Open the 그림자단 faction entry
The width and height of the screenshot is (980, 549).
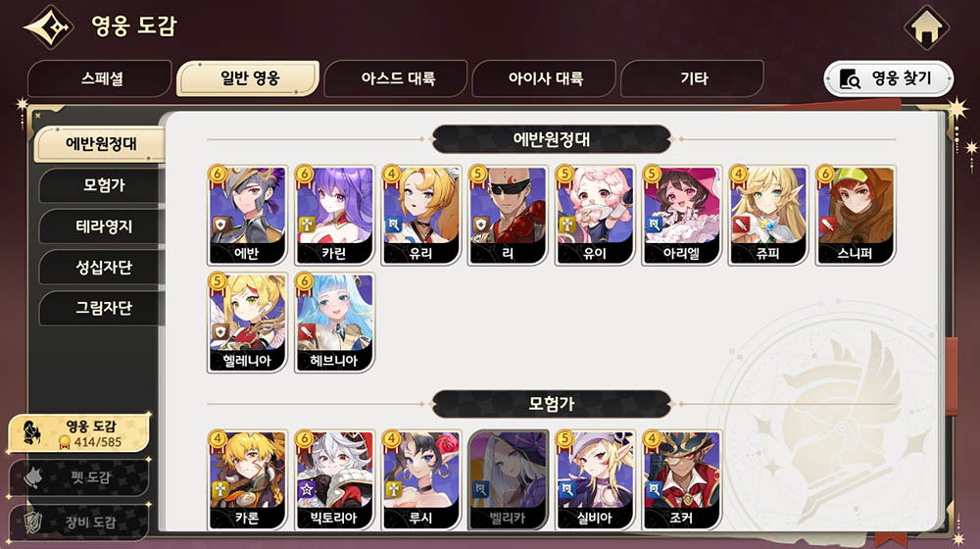point(102,308)
